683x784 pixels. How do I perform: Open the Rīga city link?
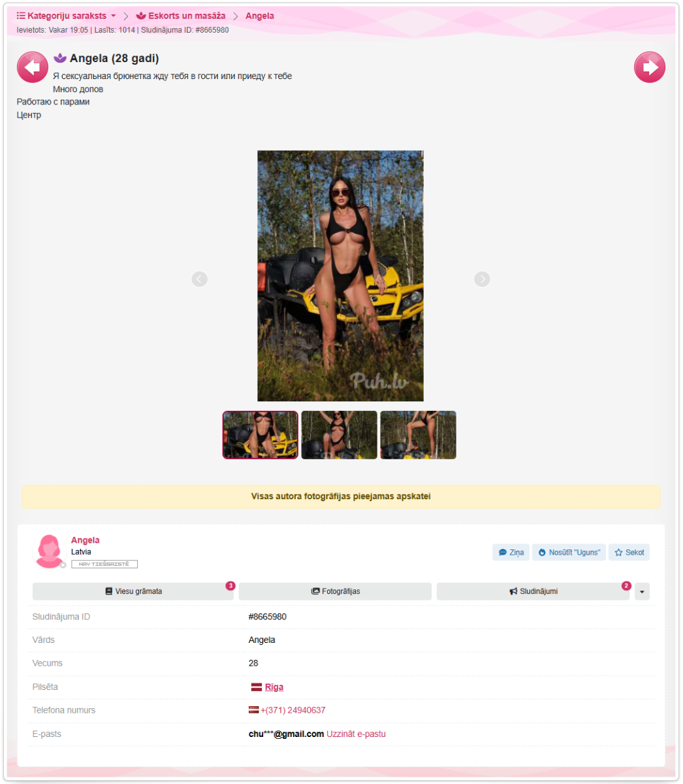pyautogui.click(x=274, y=687)
